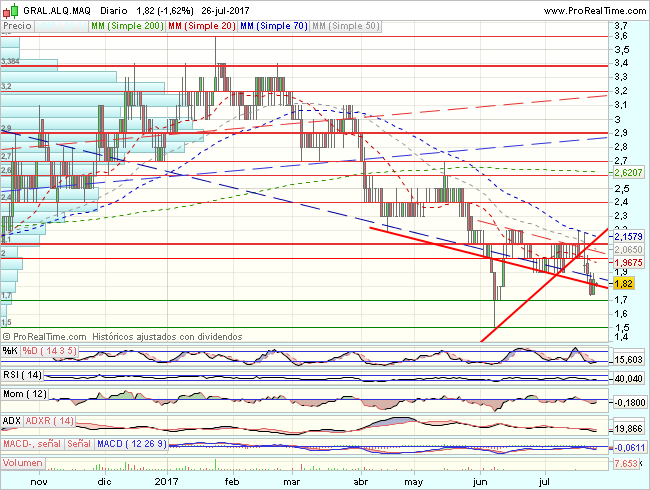Click the %K stochastic label

coord(10,351)
